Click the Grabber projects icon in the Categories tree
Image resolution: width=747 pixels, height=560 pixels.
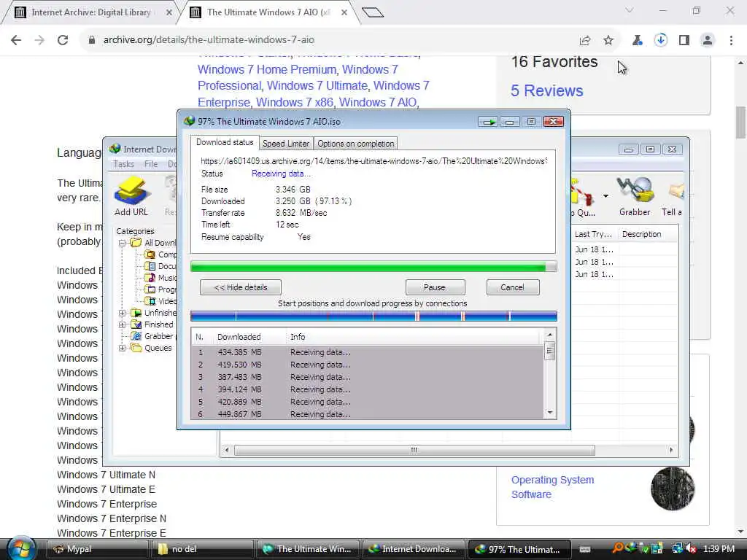(136, 336)
